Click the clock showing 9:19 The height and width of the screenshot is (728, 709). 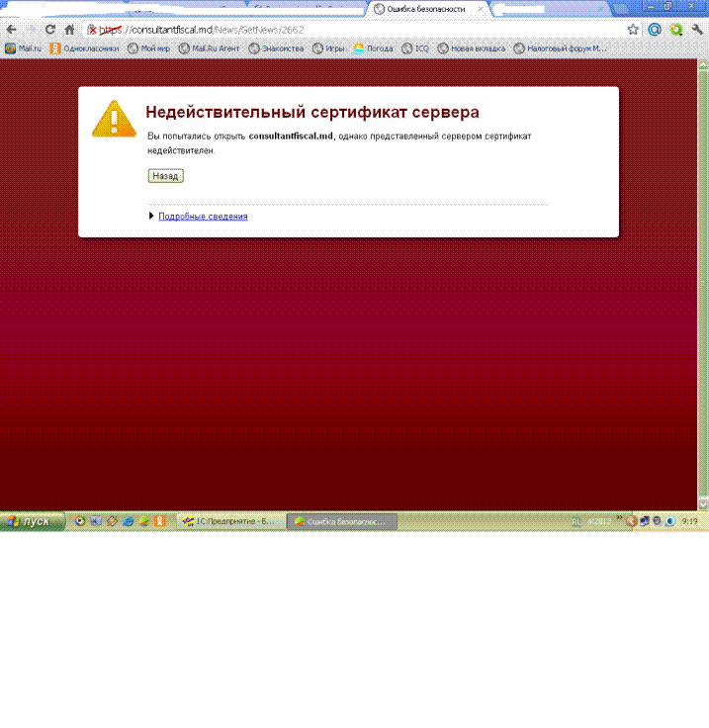(x=689, y=521)
